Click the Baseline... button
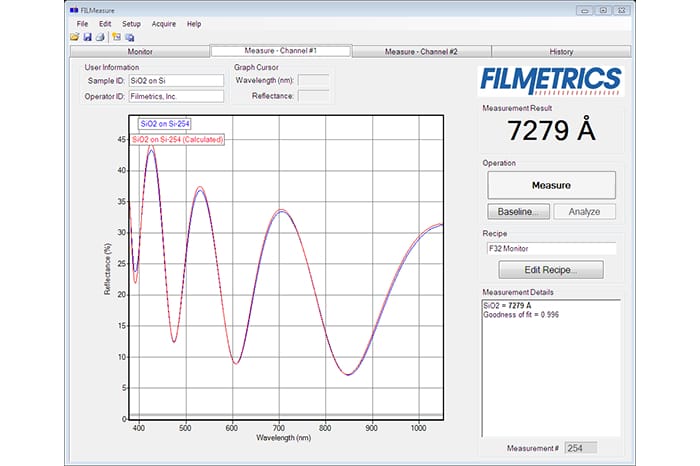The width and height of the screenshot is (700, 466). pyautogui.click(x=518, y=211)
